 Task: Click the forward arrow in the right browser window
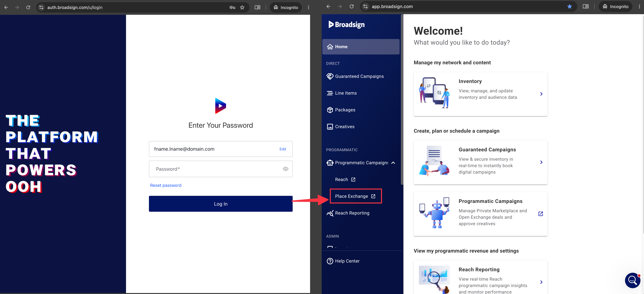(340, 6)
